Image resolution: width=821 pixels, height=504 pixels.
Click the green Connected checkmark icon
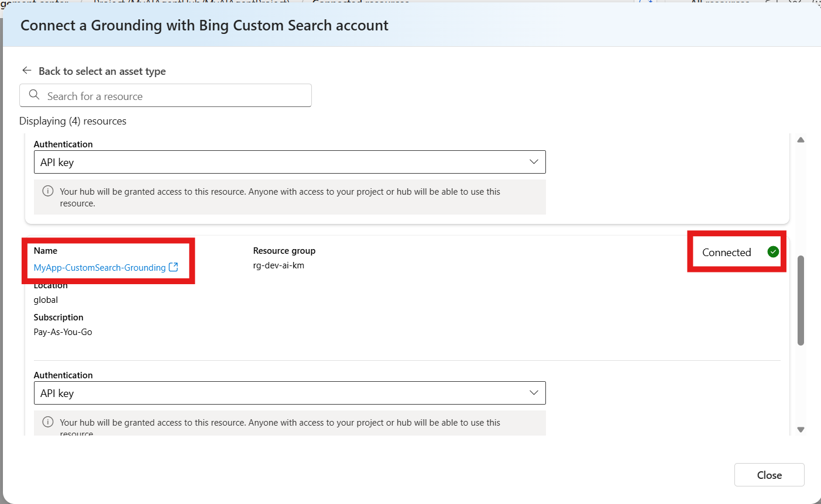tap(773, 251)
